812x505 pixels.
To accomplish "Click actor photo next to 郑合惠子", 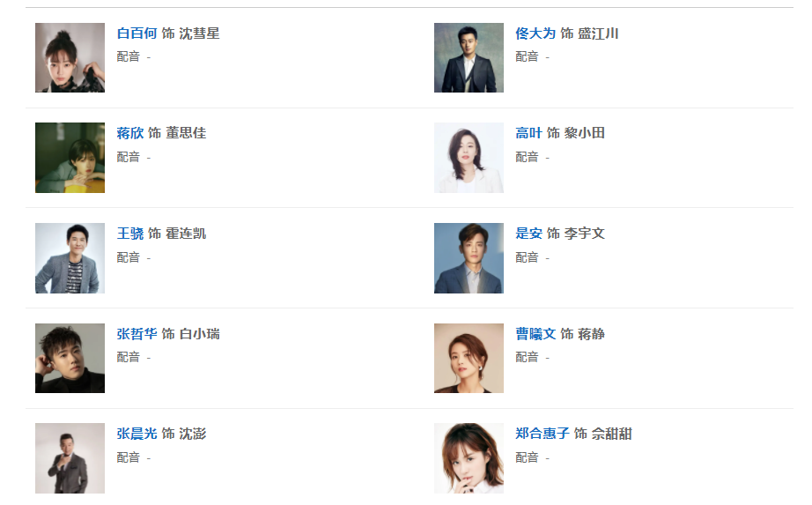I will tap(469, 458).
